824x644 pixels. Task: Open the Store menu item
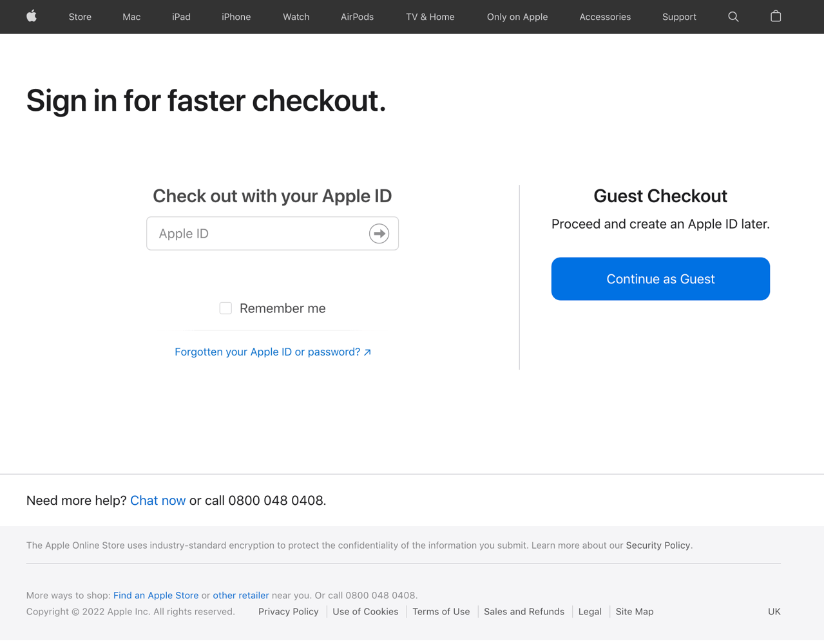pyautogui.click(x=80, y=17)
